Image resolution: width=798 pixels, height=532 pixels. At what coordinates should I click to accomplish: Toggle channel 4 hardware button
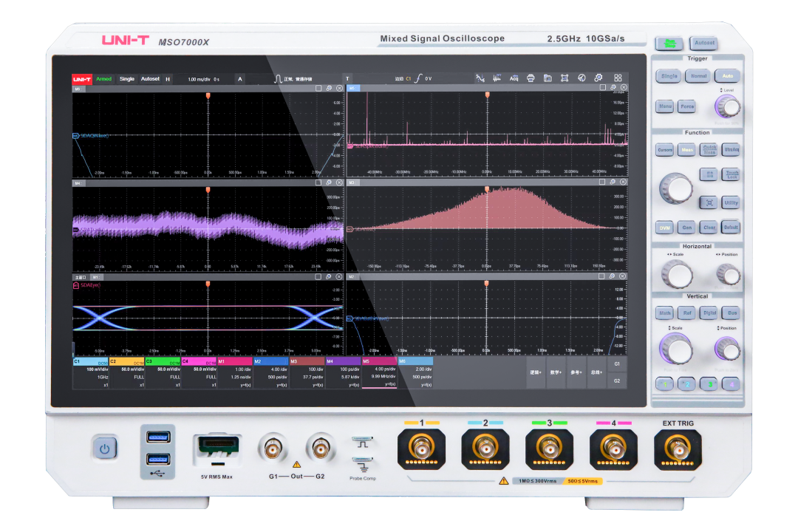click(x=731, y=384)
